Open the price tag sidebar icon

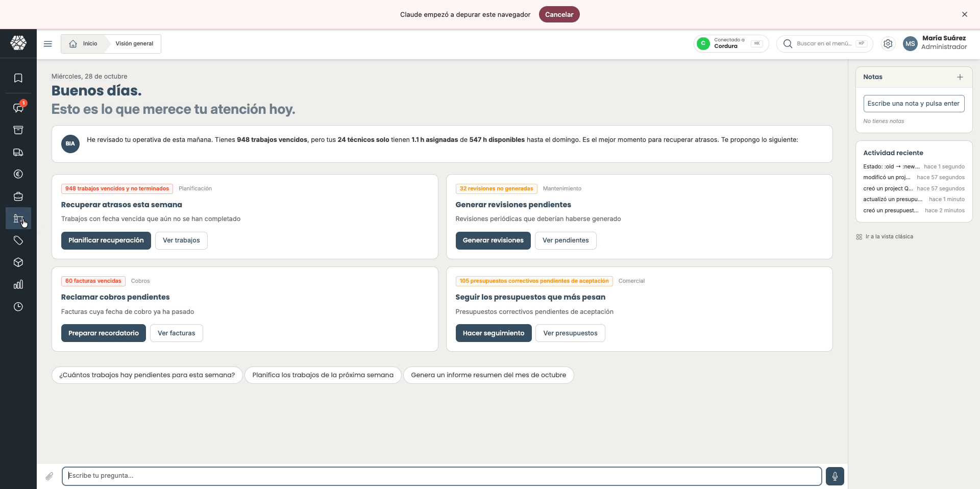[18, 240]
